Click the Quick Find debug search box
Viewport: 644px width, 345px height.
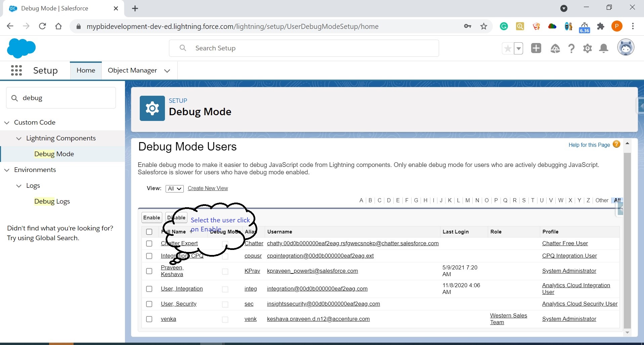tap(61, 98)
